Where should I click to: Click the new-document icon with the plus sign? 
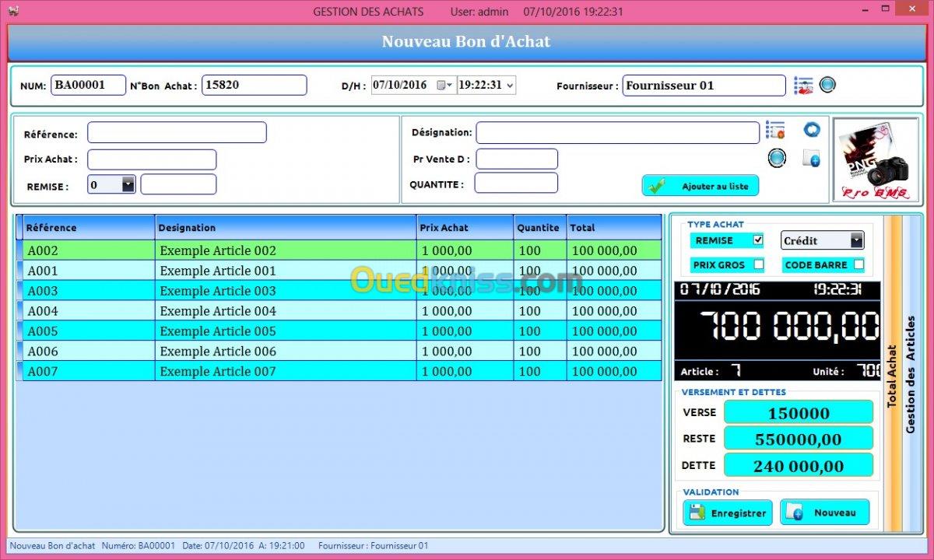pyautogui.click(x=811, y=158)
